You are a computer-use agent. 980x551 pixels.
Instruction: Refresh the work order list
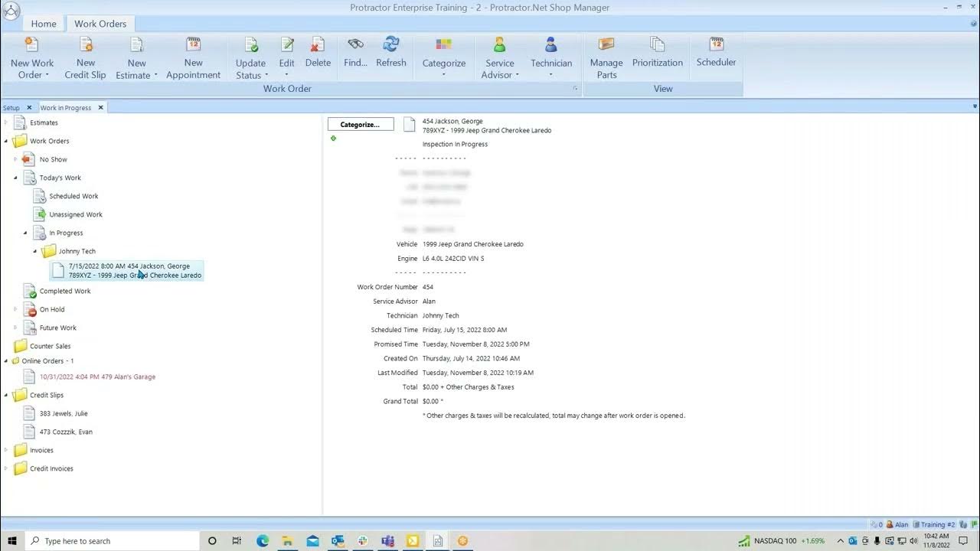pos(391,54)
